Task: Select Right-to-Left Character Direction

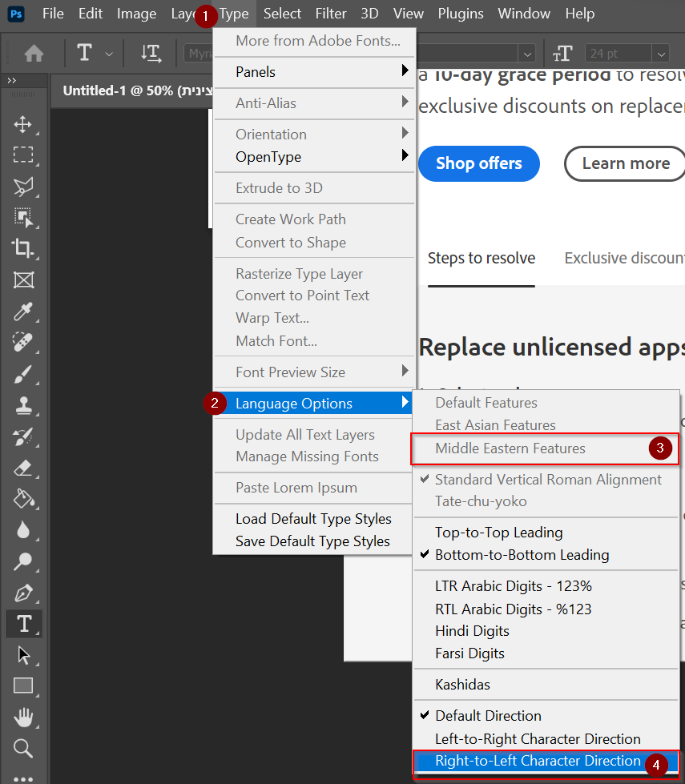Action: point(546,761)
